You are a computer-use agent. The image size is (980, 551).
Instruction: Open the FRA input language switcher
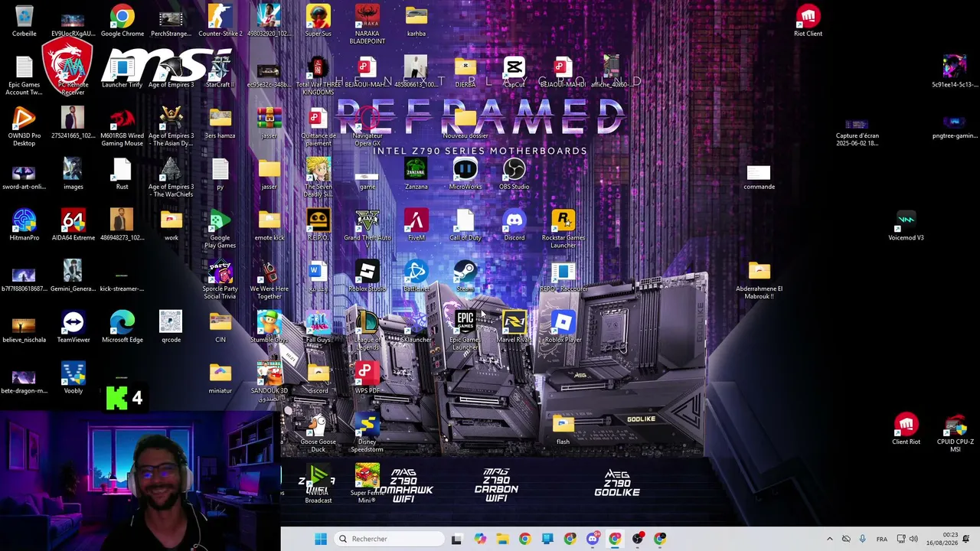(882, 539)
